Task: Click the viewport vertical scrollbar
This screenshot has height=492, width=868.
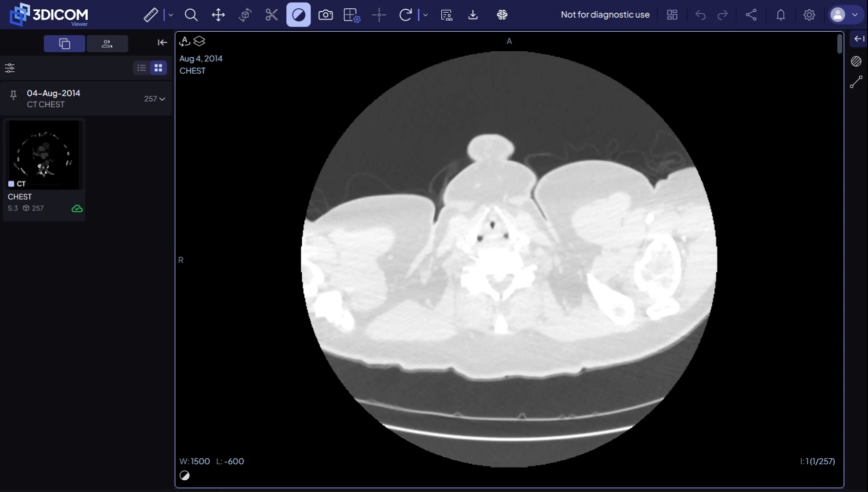Action: click(839, 44)
